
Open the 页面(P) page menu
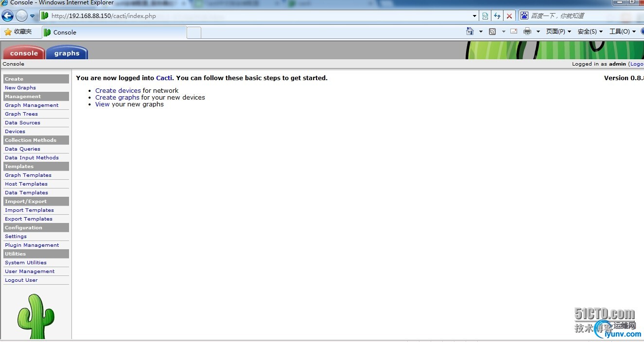pos(558,32)
